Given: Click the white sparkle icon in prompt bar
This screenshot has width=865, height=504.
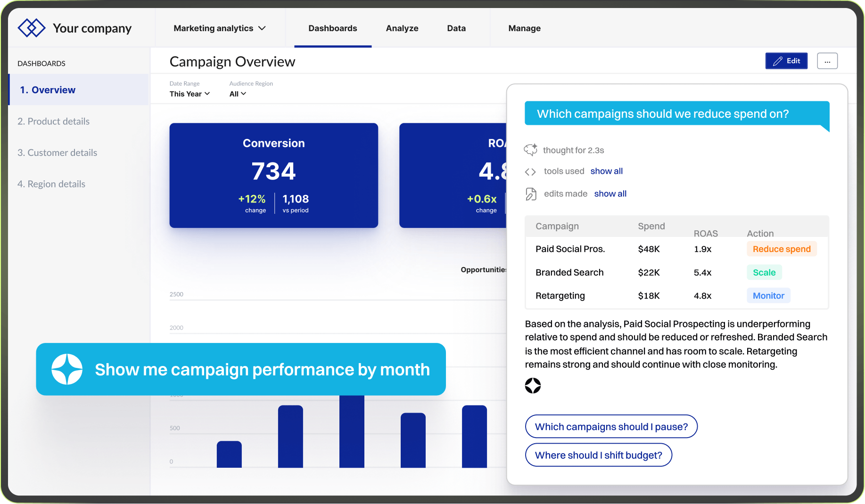Looking at the screenshot, I should point(67,369).
